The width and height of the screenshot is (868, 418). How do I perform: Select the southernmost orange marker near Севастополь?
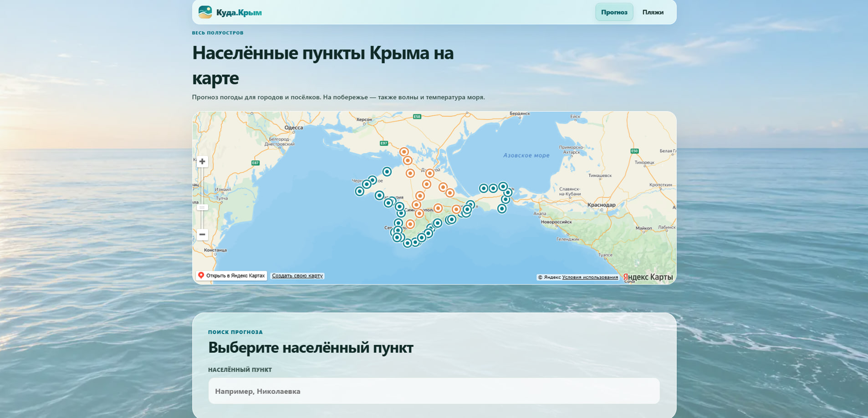coord(410,224)
